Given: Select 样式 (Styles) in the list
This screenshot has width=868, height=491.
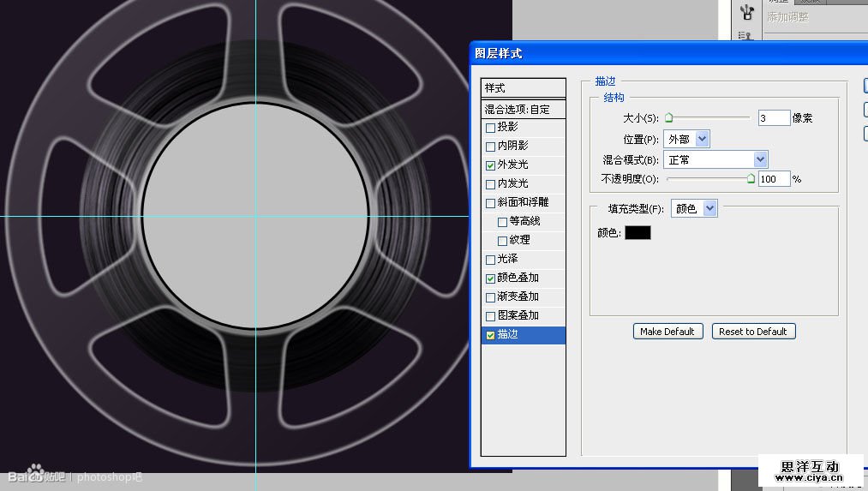Looking at the screenshot, I should (x=523, y=88).
